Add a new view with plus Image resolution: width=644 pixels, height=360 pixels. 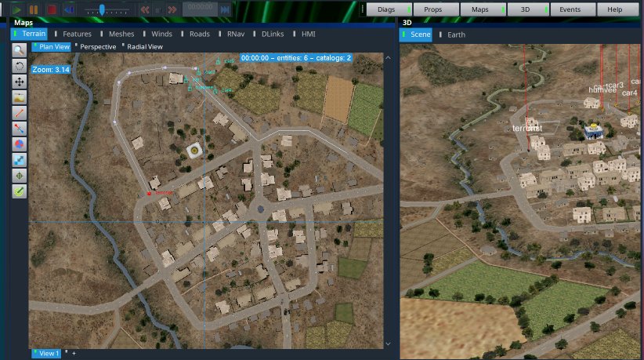point(74,354)
